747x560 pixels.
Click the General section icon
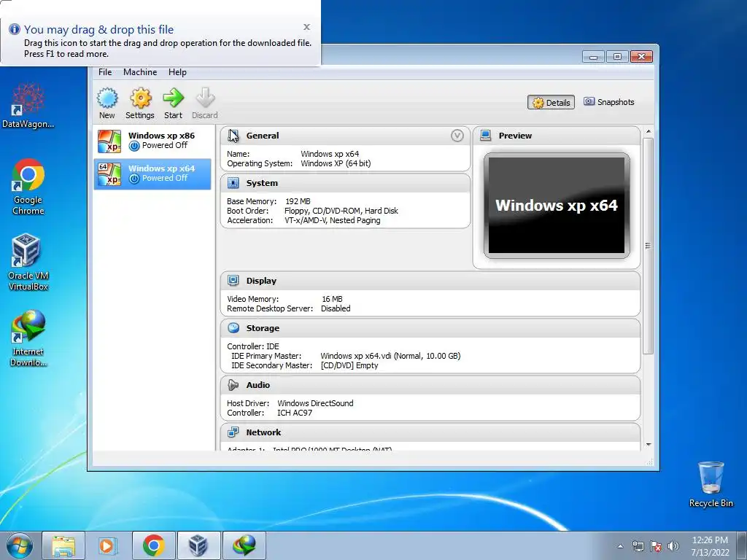(x=233, y=136)
